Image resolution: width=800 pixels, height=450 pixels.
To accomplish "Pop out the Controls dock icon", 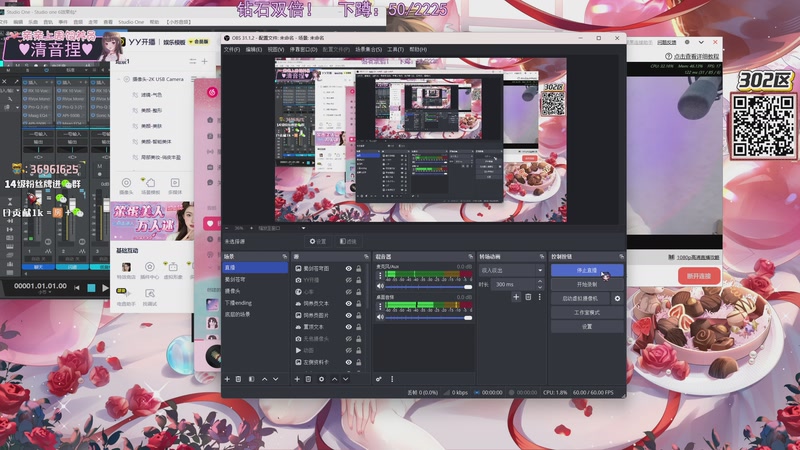I will [621, 256].
